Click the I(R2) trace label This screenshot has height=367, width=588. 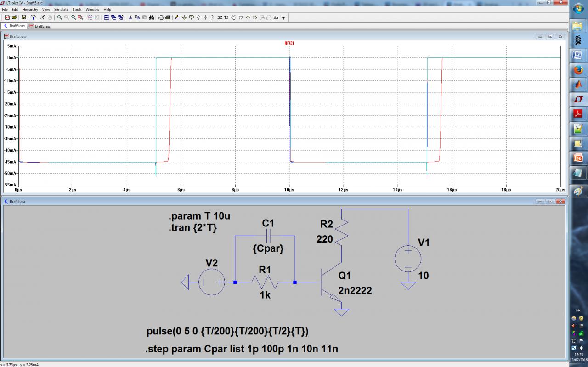click(x=289, y=43)
